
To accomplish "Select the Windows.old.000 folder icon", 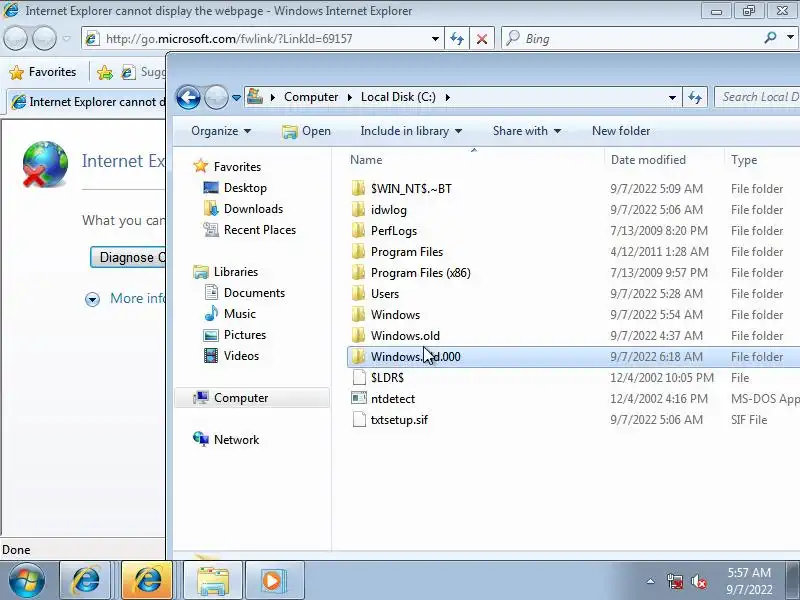I will click(359, 357).
